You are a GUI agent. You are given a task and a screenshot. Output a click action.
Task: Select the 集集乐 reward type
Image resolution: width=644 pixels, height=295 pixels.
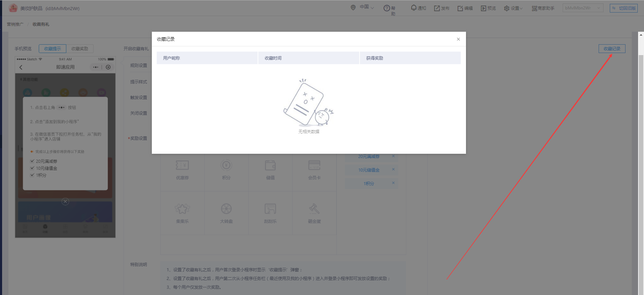(182, 213)
